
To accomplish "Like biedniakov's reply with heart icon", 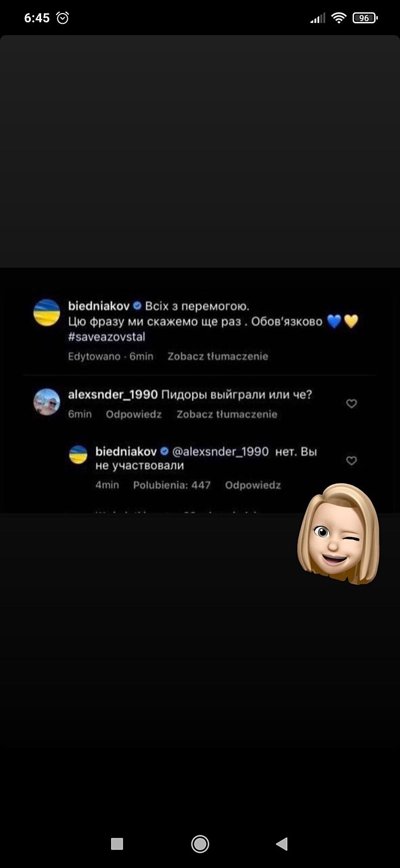I will [351, 461].
